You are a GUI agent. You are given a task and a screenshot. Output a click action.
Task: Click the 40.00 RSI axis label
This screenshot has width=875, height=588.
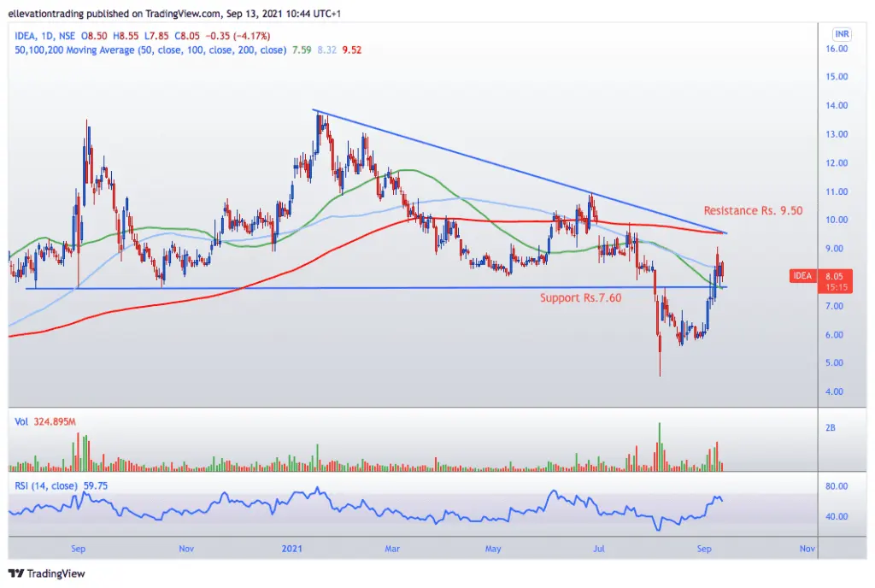837,516
